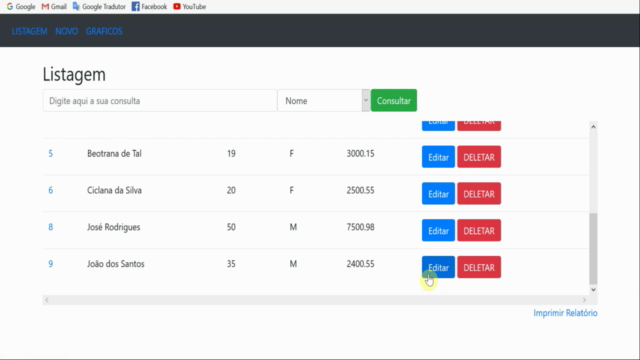Select the name Beotrana de Tal
Viewport: 640px width, 360px height.
(114, 153)
